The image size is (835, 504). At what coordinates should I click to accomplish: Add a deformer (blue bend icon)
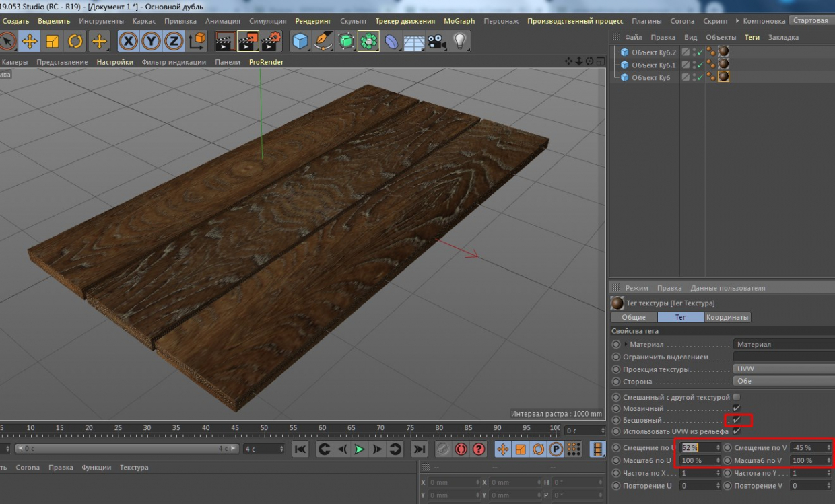coord(391,42)
